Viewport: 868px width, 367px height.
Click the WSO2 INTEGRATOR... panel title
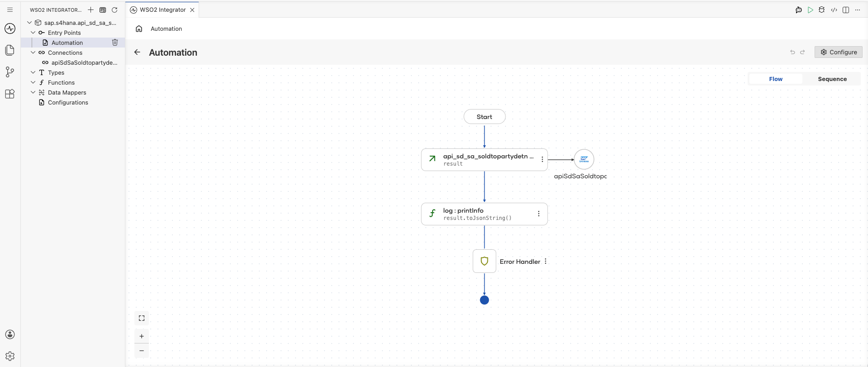pos(56,10)
